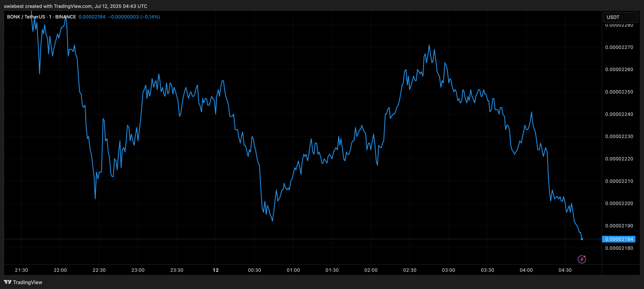Click the 22:00 time axis label

tap(60, 270)
